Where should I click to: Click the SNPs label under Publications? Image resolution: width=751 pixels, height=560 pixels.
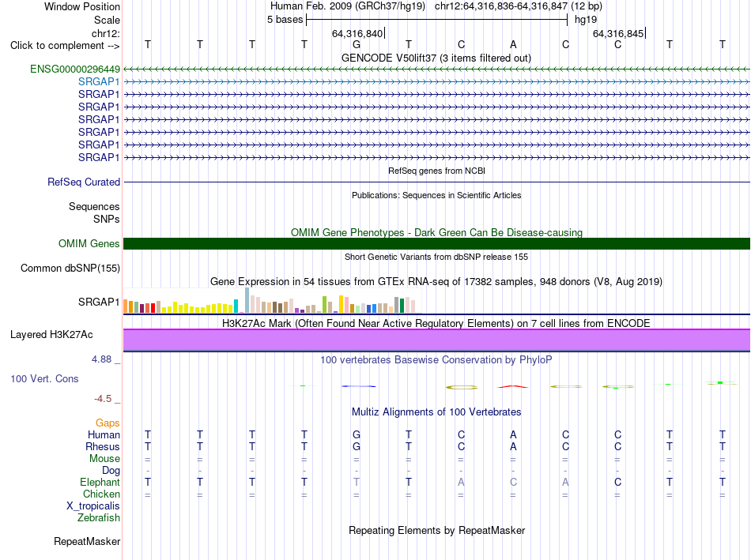(107, 219)
